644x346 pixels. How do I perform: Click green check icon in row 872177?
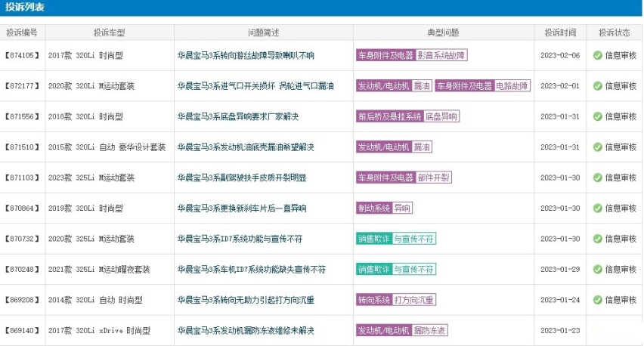(x=598, y=86)
